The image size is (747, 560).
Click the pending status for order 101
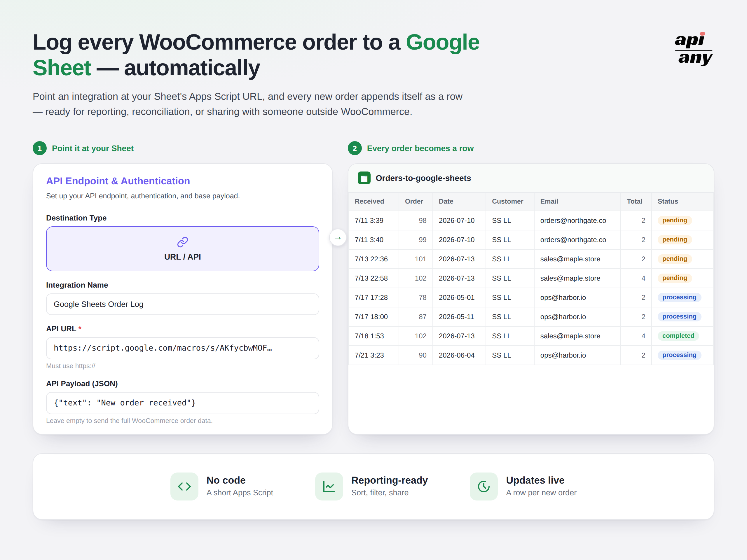(x=674, y=259)
